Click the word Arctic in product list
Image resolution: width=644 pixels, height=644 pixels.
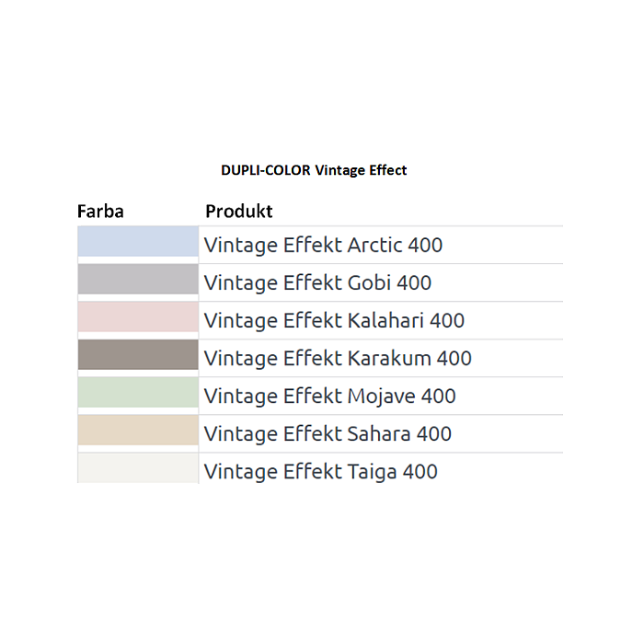point(374,245)
